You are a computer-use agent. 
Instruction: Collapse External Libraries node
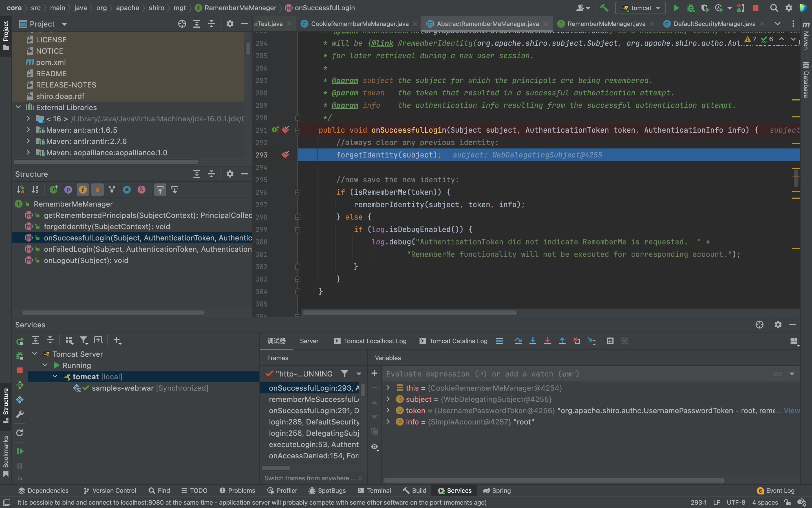click(18, 107)
